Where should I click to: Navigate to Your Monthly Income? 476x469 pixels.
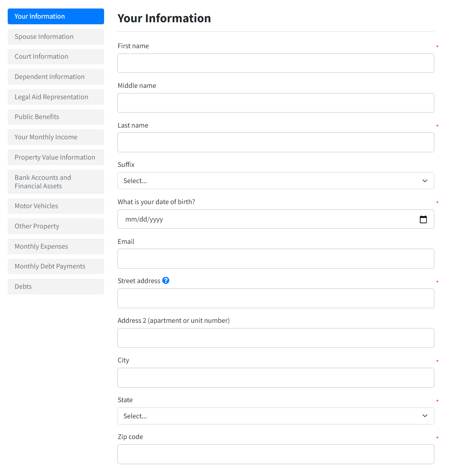pos(56,137)
